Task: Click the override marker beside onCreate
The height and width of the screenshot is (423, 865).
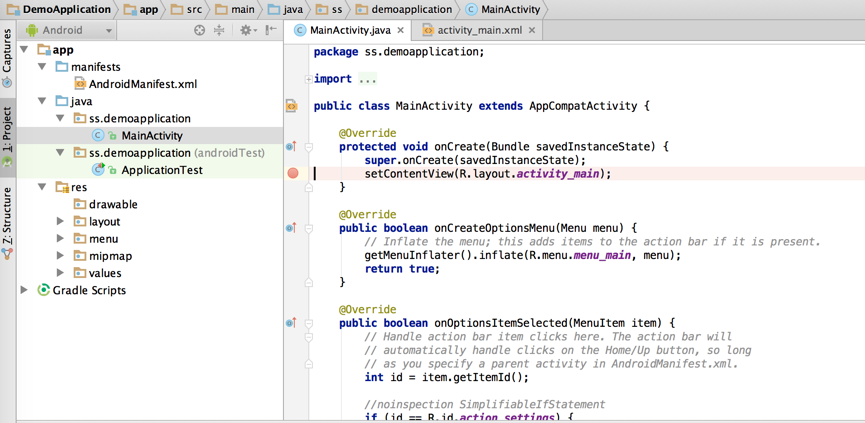Action: tap(291, 147)
